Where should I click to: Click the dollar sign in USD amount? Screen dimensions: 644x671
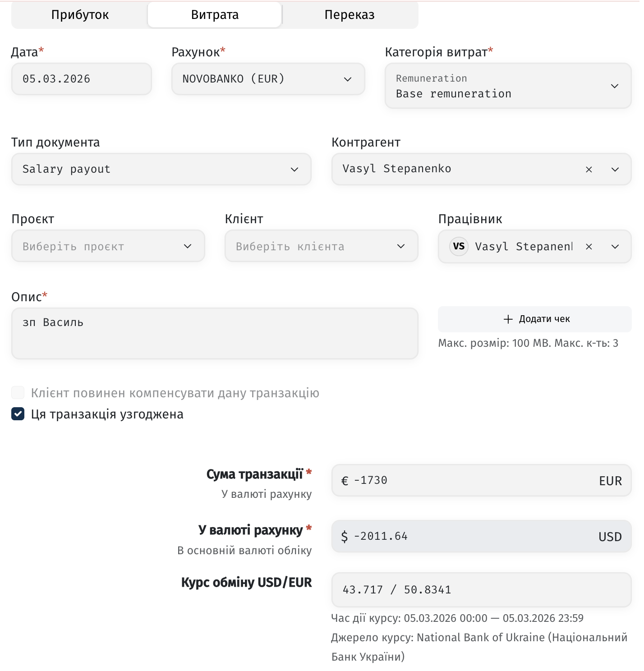click(345, 537)
